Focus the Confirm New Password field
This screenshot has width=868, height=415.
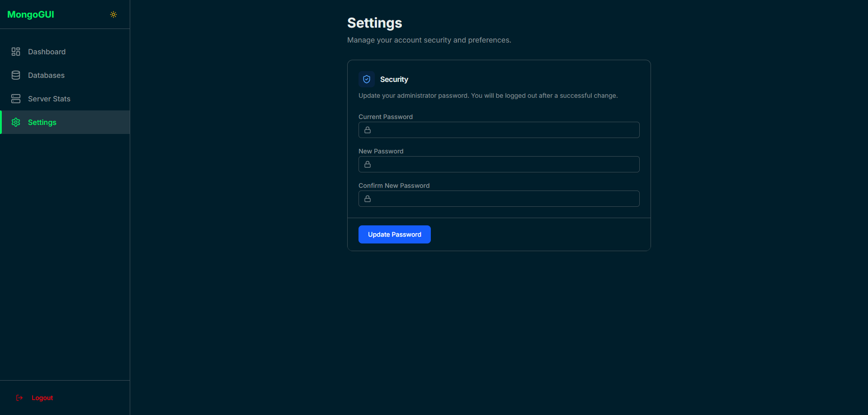(504, 199)
